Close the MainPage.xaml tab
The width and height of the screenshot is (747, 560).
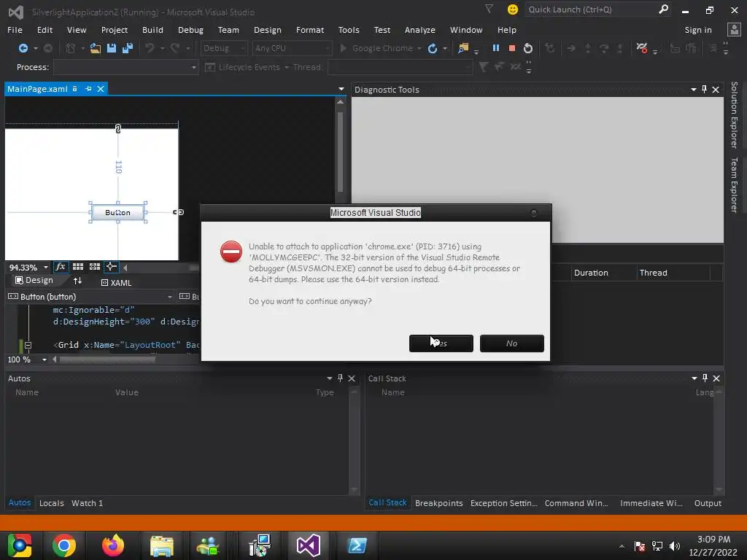[x=101, y=88]
